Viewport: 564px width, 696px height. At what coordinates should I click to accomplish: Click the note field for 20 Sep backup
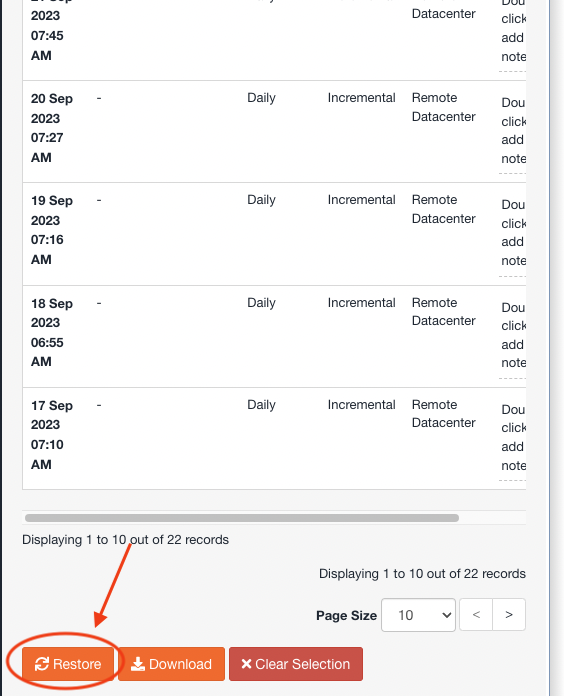513,131
